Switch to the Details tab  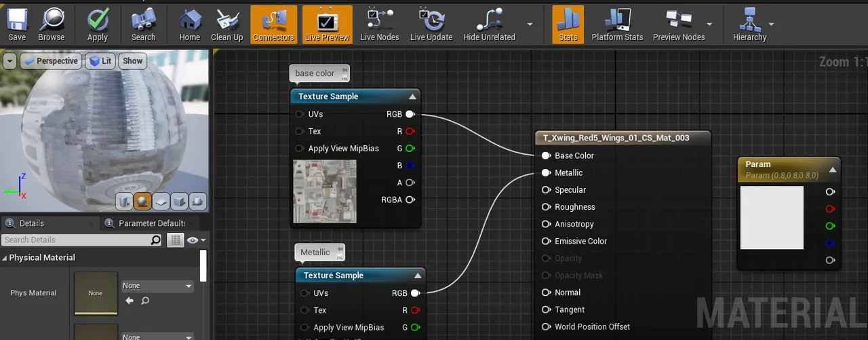pos(31,223)
